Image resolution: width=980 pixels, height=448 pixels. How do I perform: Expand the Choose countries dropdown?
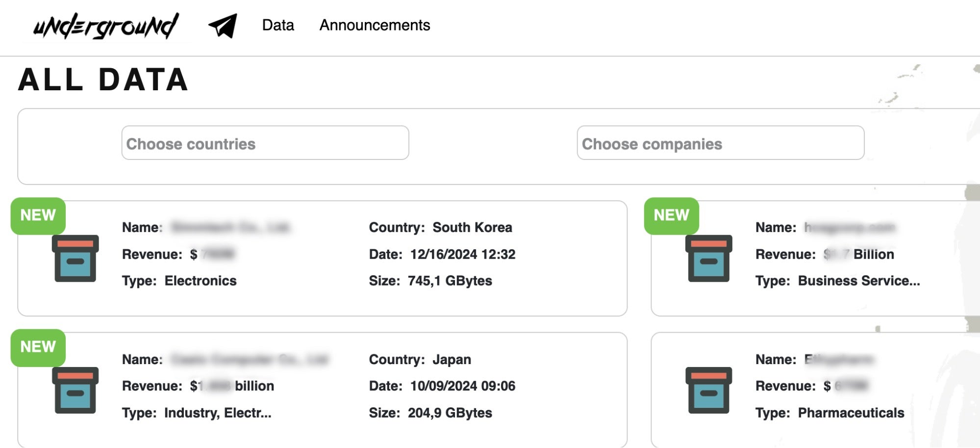click(265, 143)
